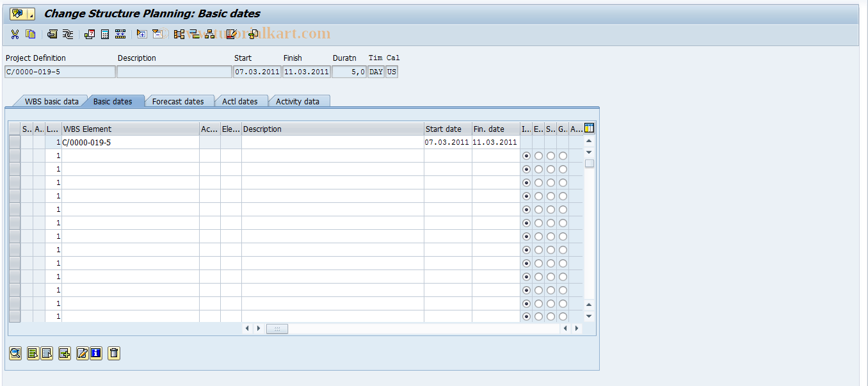Switch to the Forecast dates tab

(179, 101)
